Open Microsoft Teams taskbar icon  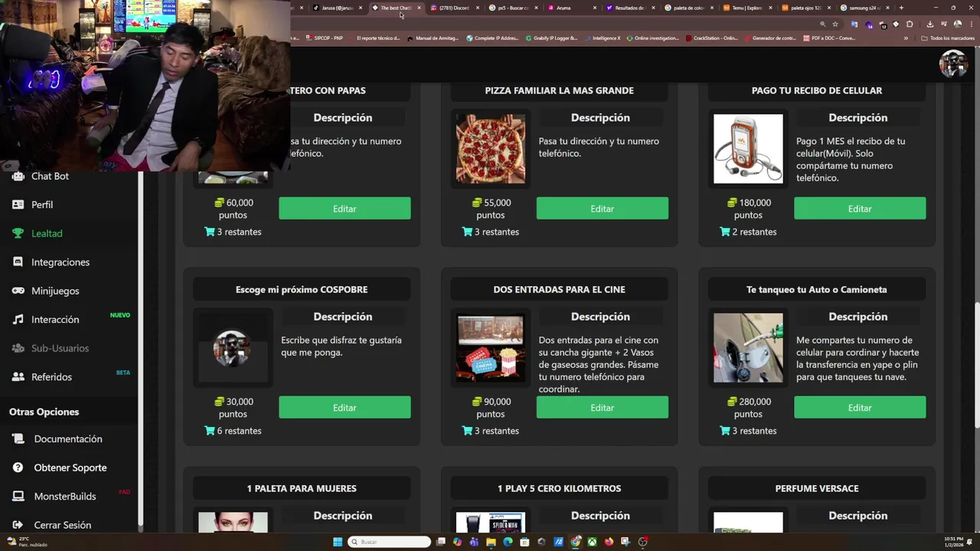pos(474,542)
